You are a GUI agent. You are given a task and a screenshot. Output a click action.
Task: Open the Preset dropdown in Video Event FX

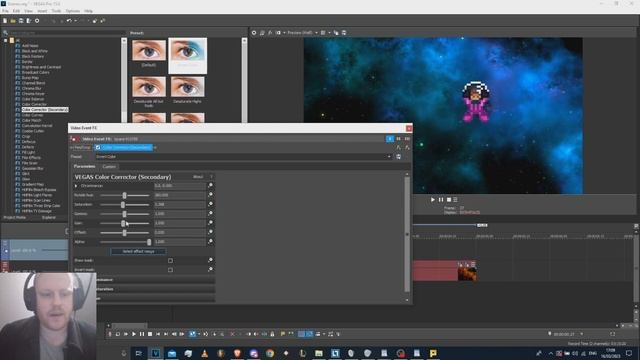tap(389, 157)
